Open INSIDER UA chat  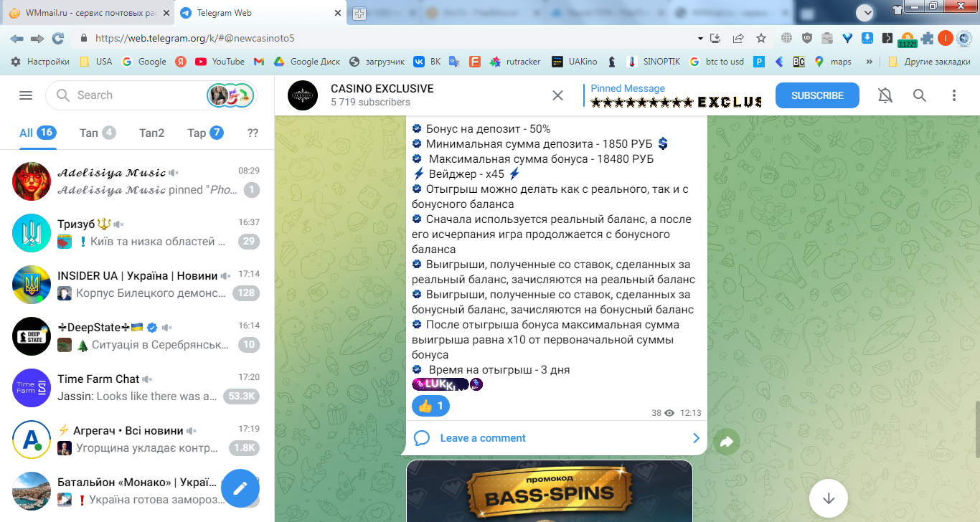pos(137,285)
